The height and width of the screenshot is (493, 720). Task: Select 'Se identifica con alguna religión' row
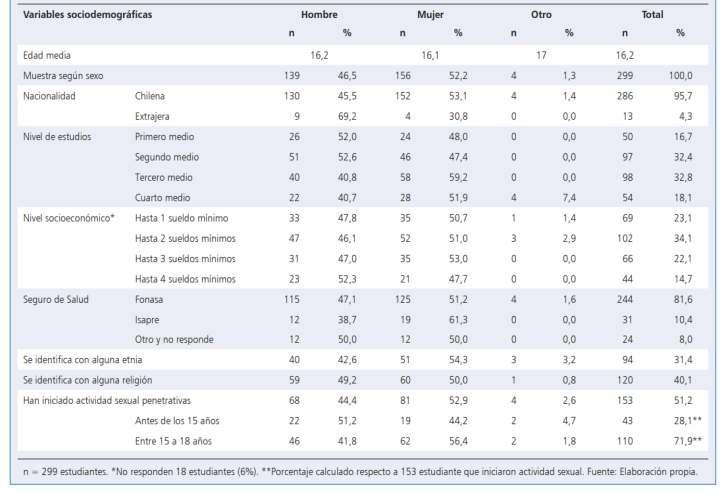363,380
